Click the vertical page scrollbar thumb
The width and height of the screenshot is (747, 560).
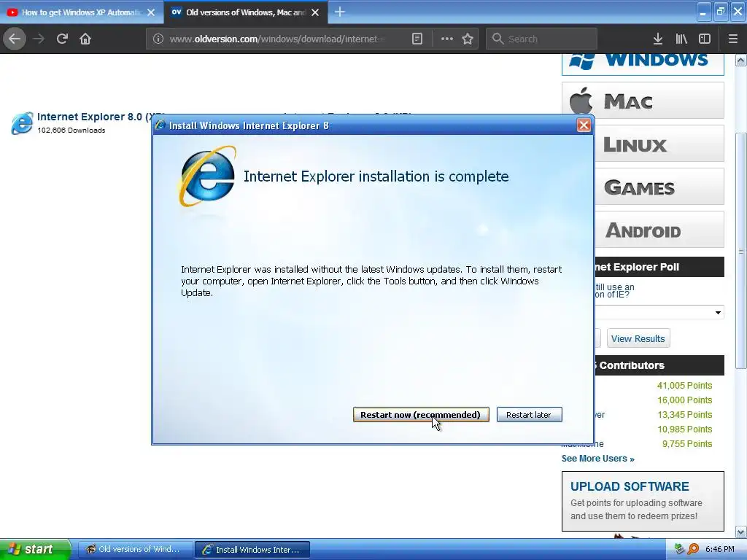tap(741, 251)
